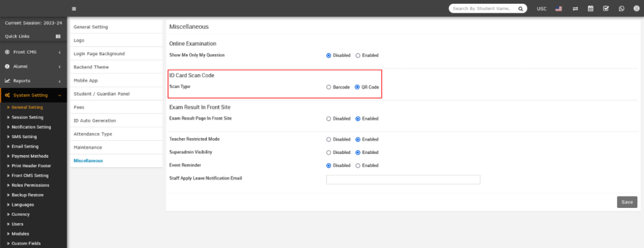Click the search magnifier icon
Image resolution: width=644 pixels, height=248 pixels.
520,9
